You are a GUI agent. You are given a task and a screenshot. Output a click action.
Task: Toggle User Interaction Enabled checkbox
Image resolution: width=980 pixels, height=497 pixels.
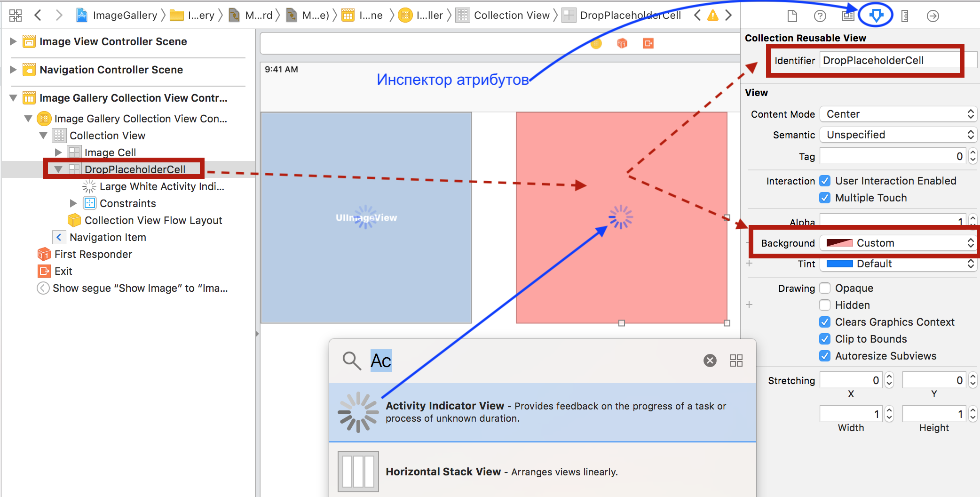click(825, 181)
